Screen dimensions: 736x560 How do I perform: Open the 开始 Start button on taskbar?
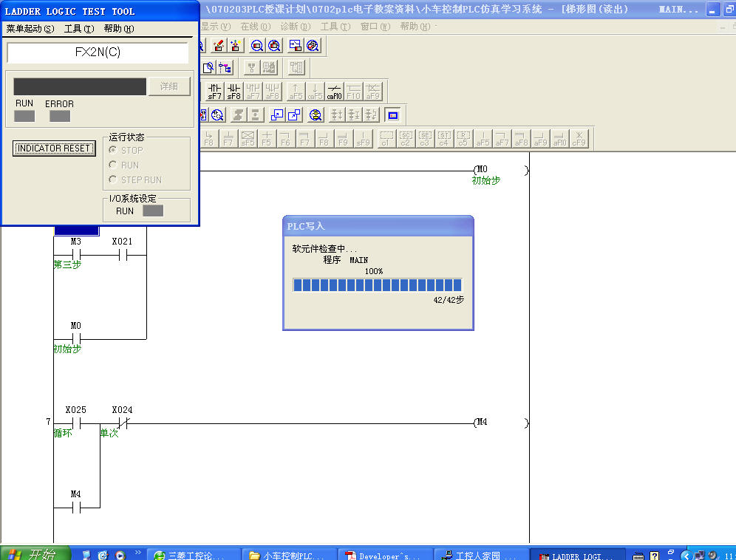pyautogui.click(x=35, y=554)
